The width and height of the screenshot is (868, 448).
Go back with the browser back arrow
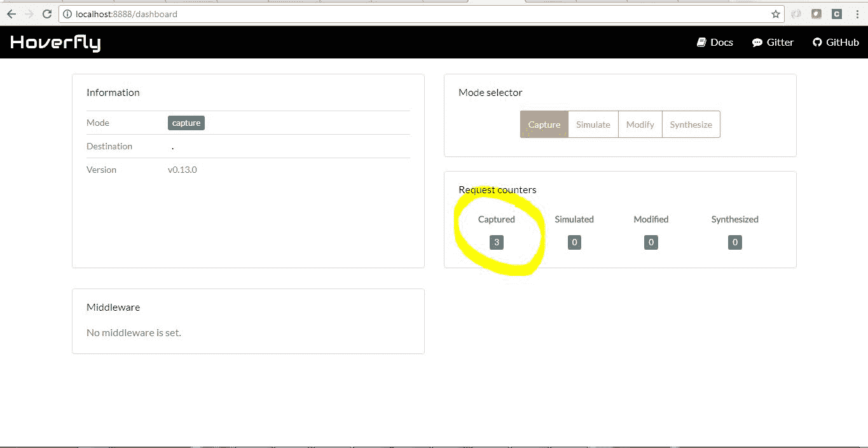point(11,14)
